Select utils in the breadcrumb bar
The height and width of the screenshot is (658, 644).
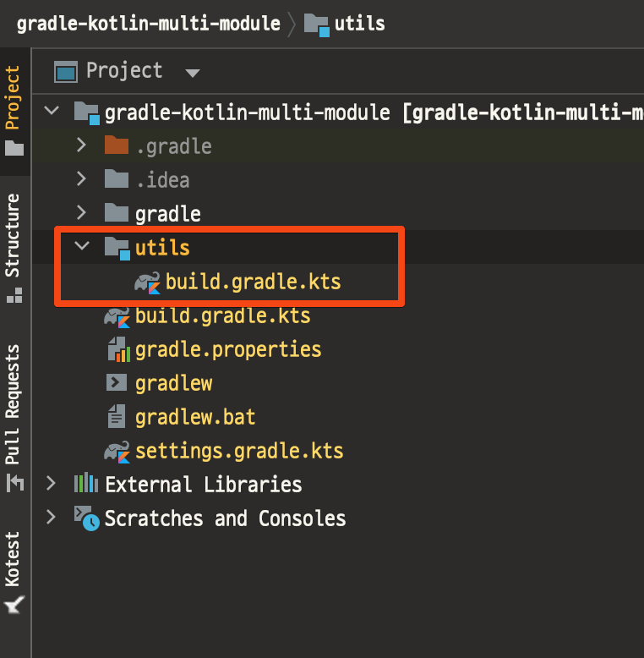click(360, 24)
